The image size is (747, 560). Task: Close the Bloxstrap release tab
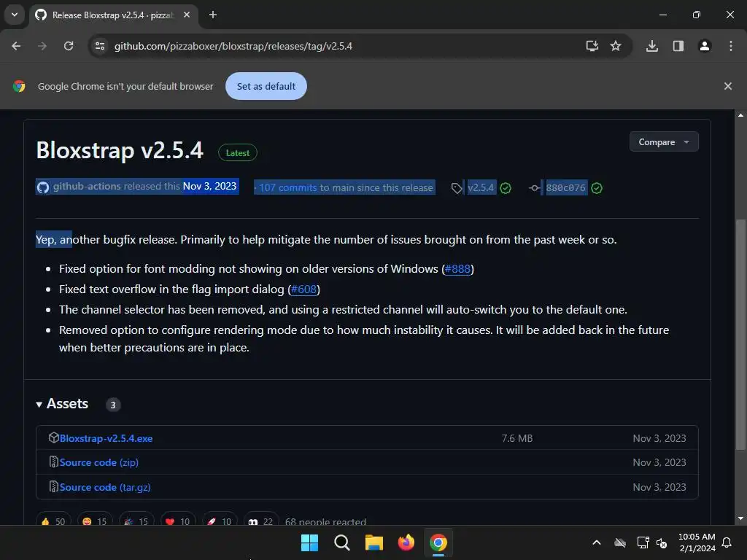(187, 15)
